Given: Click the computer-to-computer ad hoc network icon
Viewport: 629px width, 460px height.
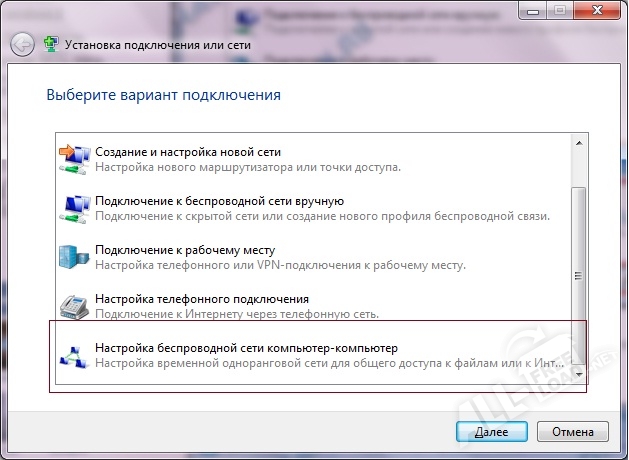Looking at the screenshot, I should coord(74,357).
